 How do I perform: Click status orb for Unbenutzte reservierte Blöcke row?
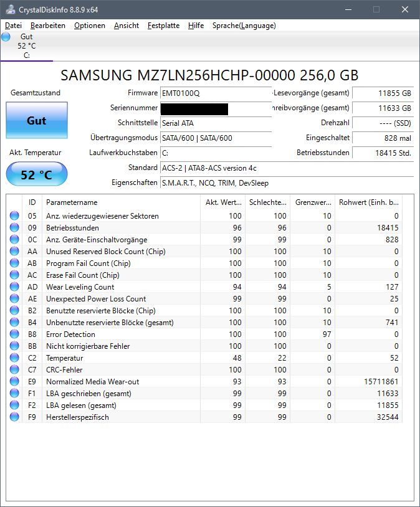14,323
